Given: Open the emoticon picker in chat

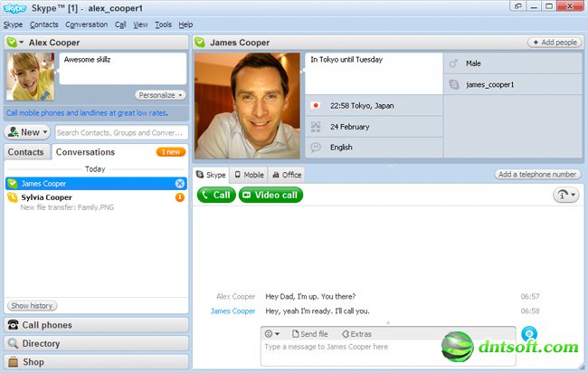Looking at the screenshot, I should (271, 334).
